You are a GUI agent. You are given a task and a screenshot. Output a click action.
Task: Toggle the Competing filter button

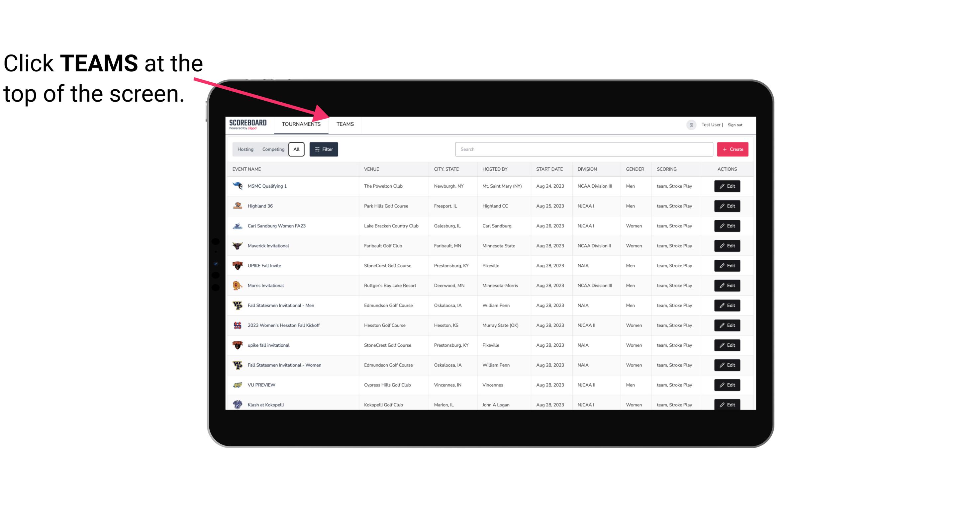point(273,149)
